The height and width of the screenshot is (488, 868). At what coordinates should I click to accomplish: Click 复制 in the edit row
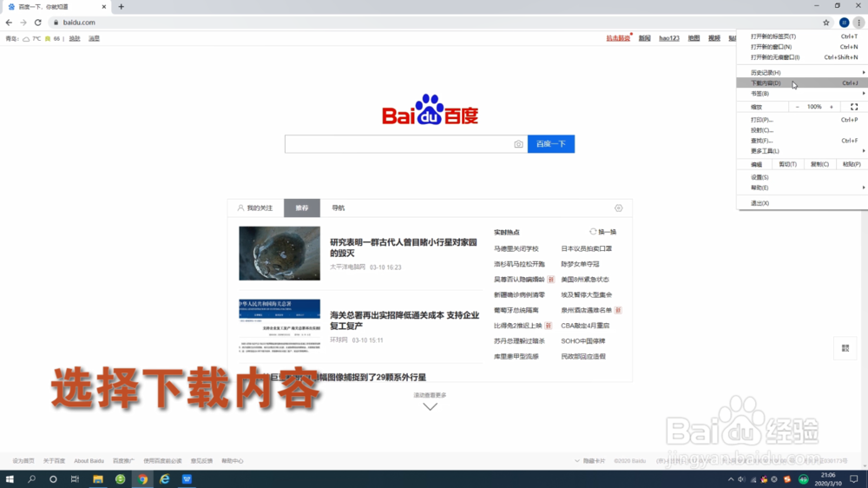coord(819,164)
